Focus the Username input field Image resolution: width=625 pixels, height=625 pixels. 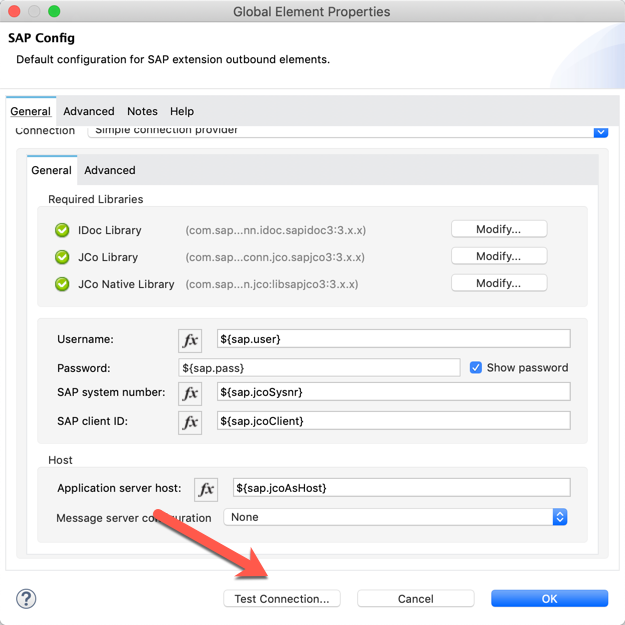[x=393, y=339]
